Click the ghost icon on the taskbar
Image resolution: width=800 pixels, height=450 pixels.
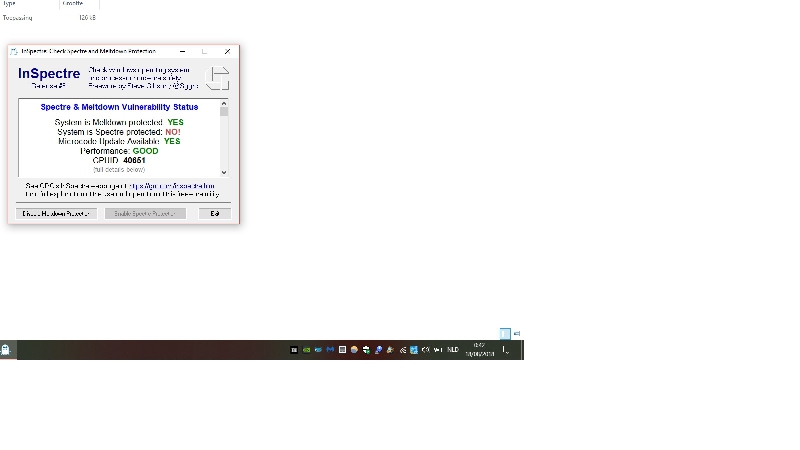6,350
